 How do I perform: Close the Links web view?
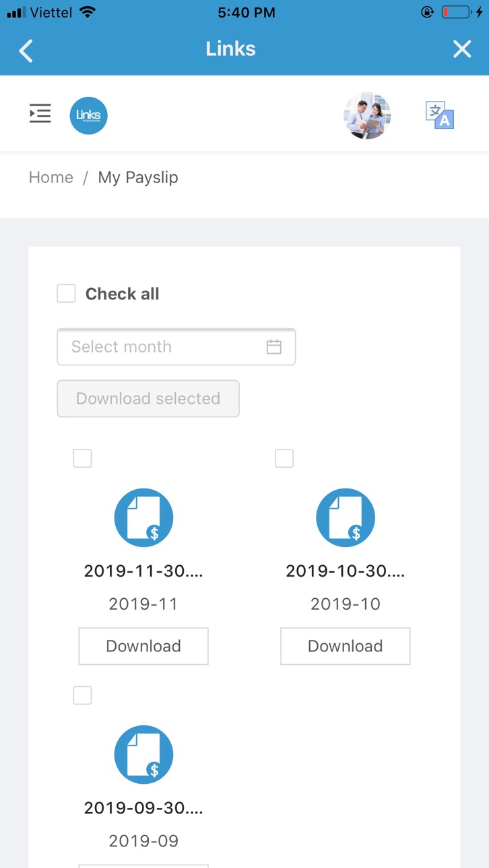point(462,49)
